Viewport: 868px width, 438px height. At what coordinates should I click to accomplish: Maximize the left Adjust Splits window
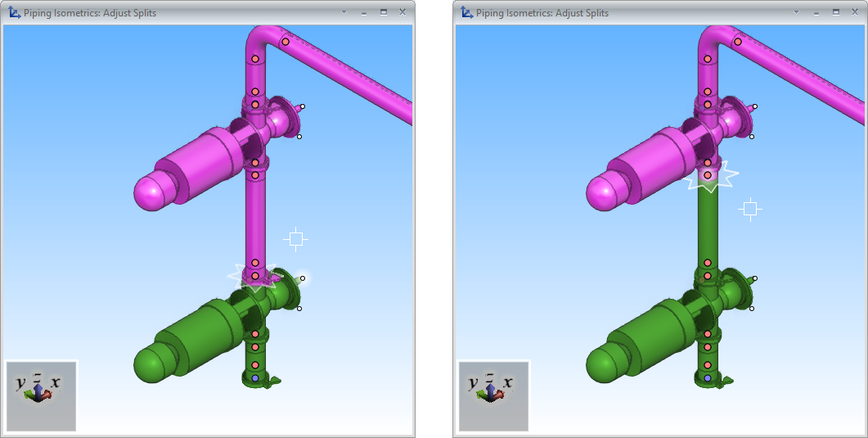383,12
